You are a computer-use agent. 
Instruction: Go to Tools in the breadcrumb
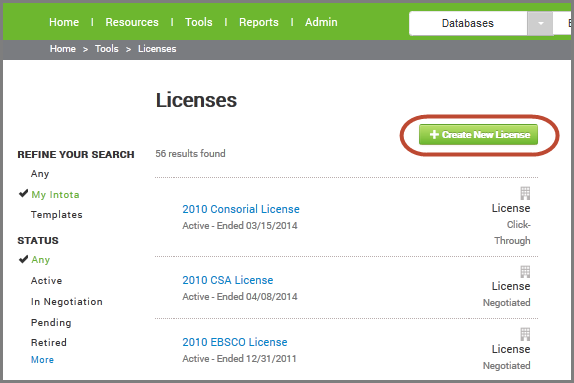[x=107, y=49]
